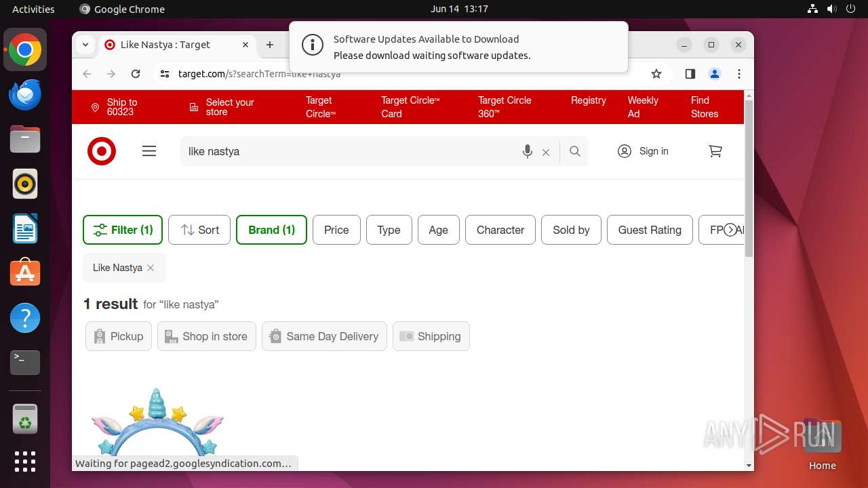Click the Target bullseye logo

[102, 151]
